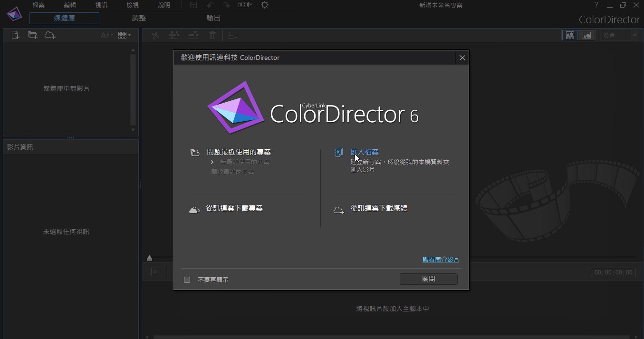
Task: Click the media library vertical scrollbar thumb
Action: (x=133, y=89)
